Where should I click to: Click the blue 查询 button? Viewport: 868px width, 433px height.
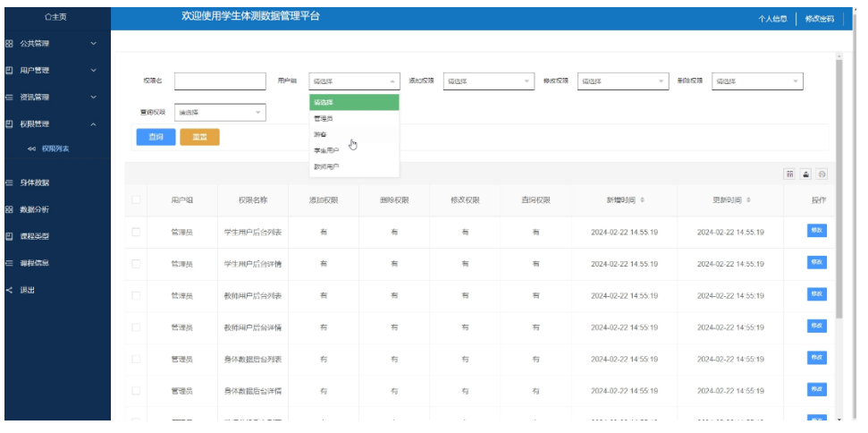coord(156,137)
